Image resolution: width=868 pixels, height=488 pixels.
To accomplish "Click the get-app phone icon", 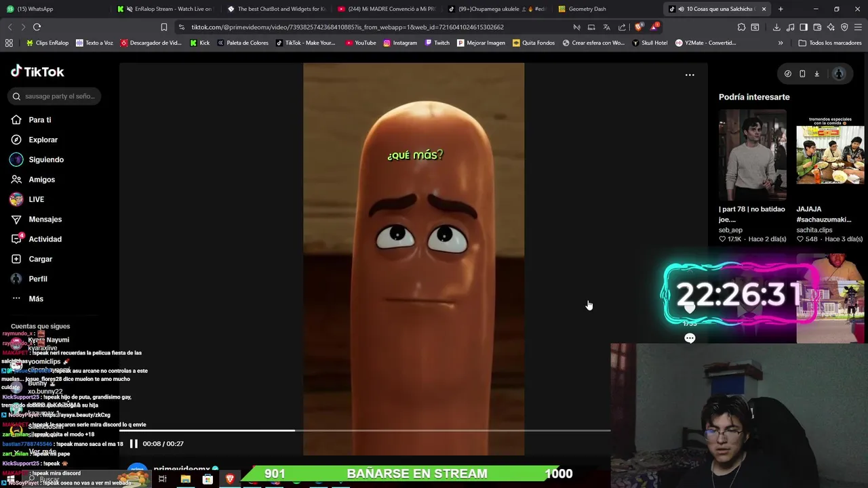I will [x=802, y=74].
